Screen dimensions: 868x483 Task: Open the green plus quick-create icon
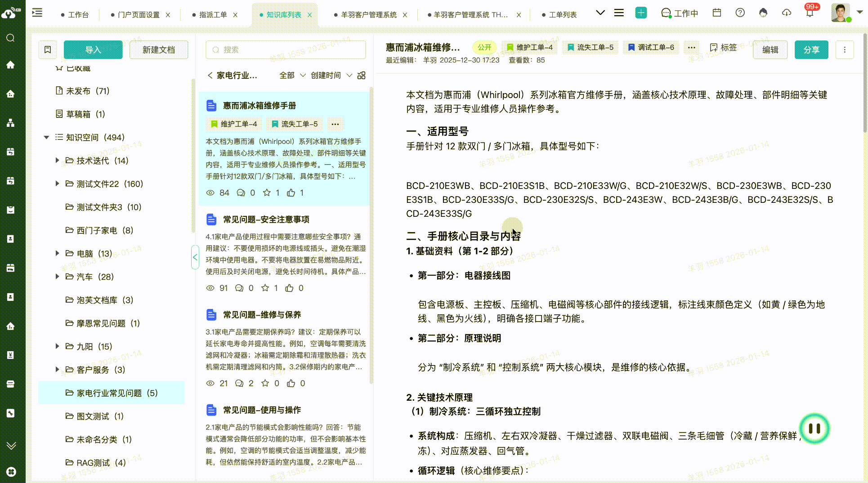click(x=641, y=13)
